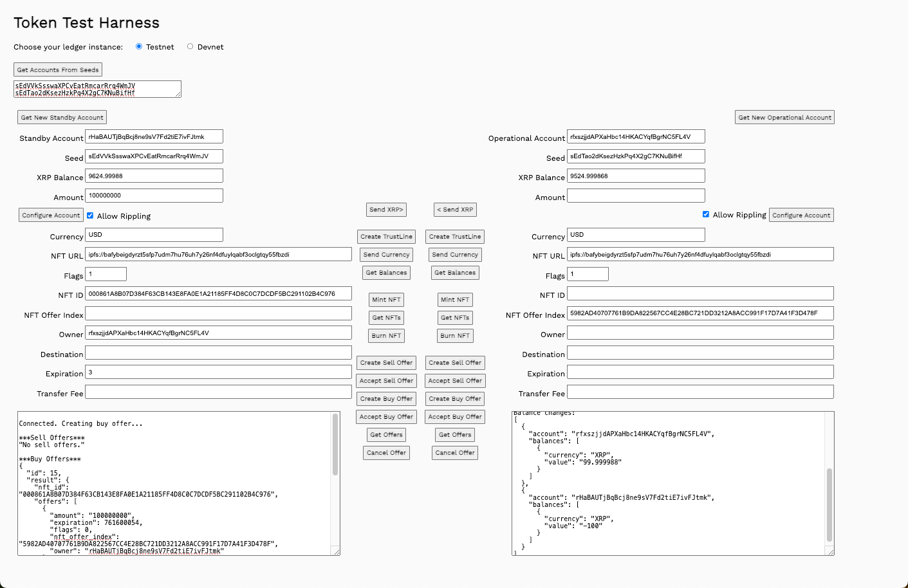
Task: Select the Devnet ledger radio button
Action: (x=190, y=46)
